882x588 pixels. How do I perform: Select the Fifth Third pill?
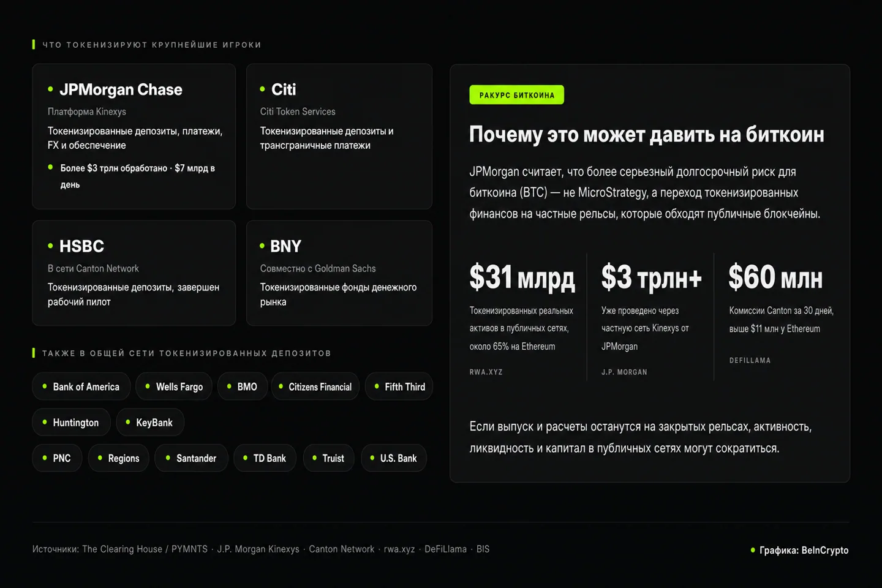(399, 386)
